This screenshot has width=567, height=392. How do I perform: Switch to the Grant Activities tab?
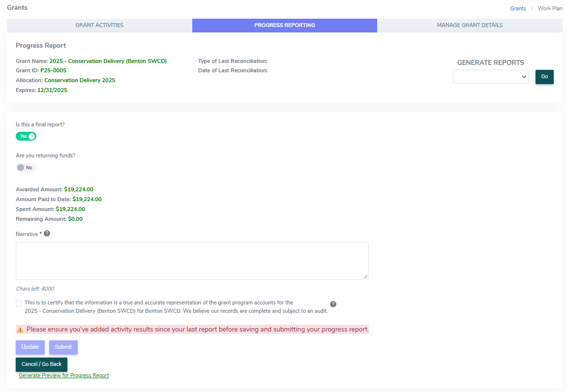coord(99,25)
